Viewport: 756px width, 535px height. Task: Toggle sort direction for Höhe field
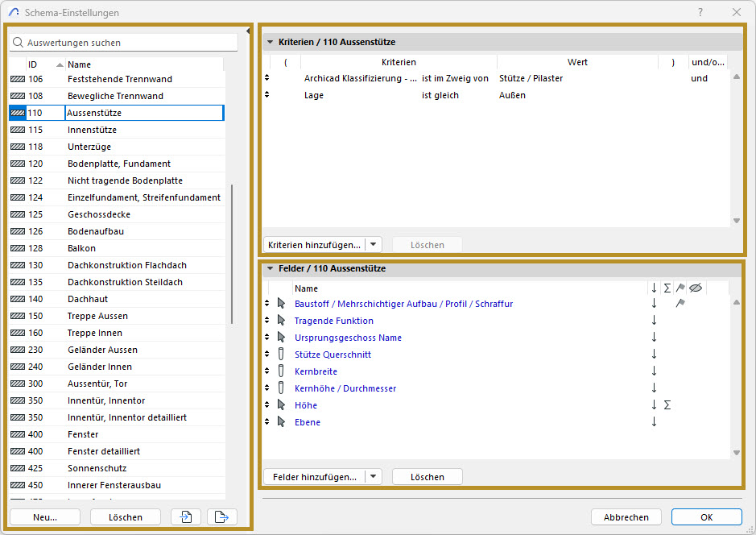click(x=654, y=404)
